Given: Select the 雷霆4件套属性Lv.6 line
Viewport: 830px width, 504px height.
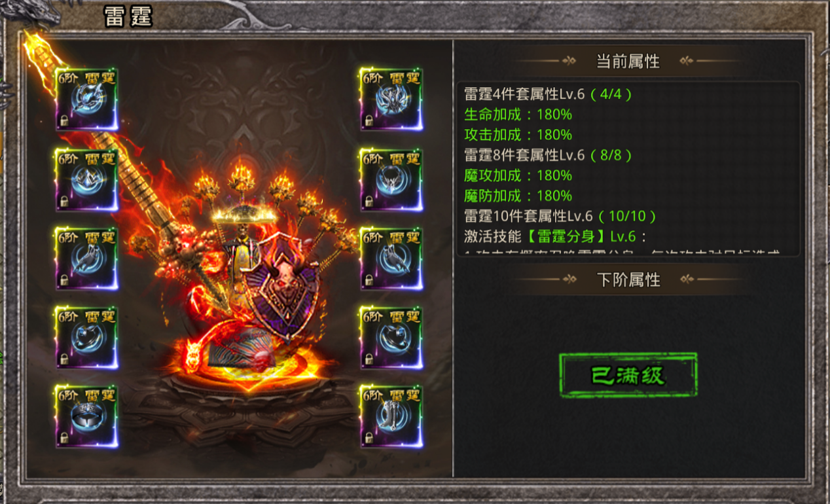Looking at the screenshot, I should [549, 94].
